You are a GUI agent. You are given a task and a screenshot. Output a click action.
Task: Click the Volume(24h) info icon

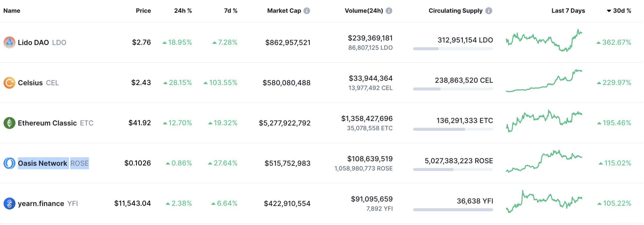pyautogui.click(x=389, y=11)
